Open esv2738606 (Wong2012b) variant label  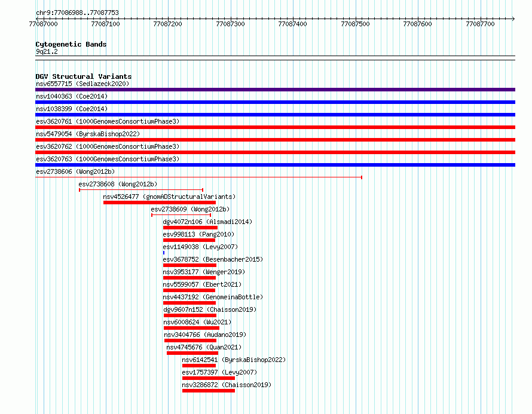click(75, 171)
